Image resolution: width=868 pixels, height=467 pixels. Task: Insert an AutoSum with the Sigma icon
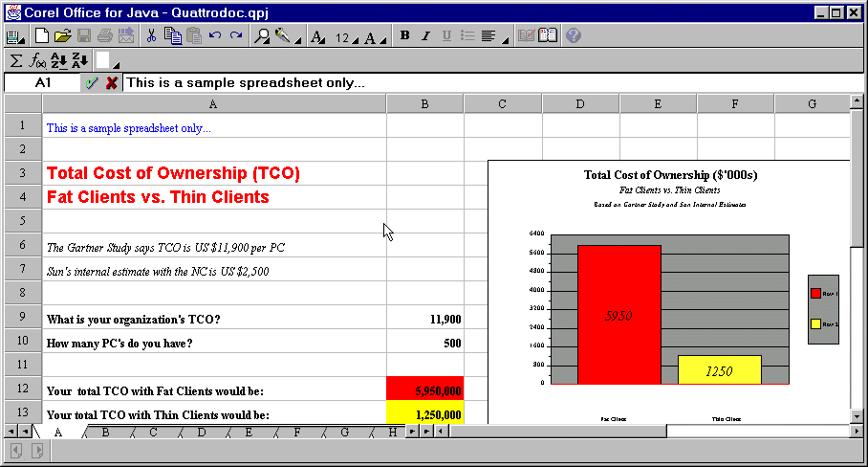pos(16,60)
